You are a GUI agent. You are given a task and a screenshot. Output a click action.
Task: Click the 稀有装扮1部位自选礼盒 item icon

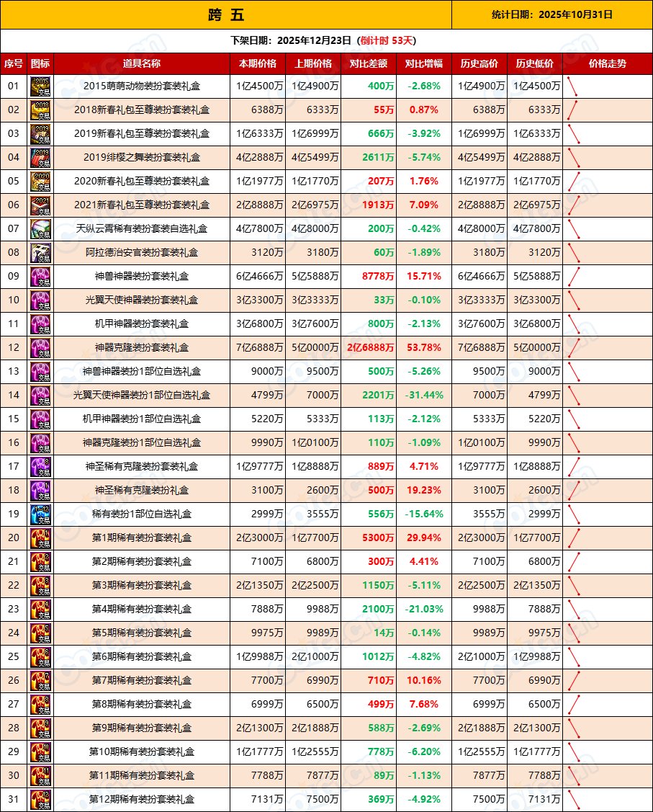(40, 514)
